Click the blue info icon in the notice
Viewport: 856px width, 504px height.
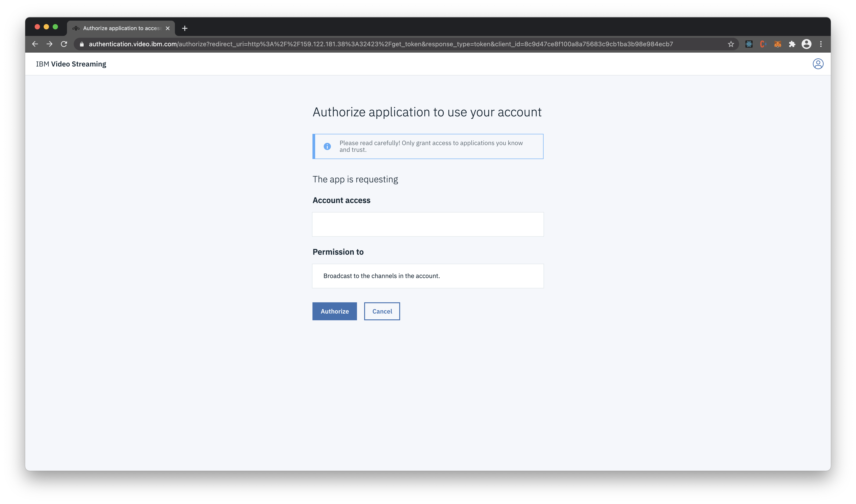click(327, 146)
